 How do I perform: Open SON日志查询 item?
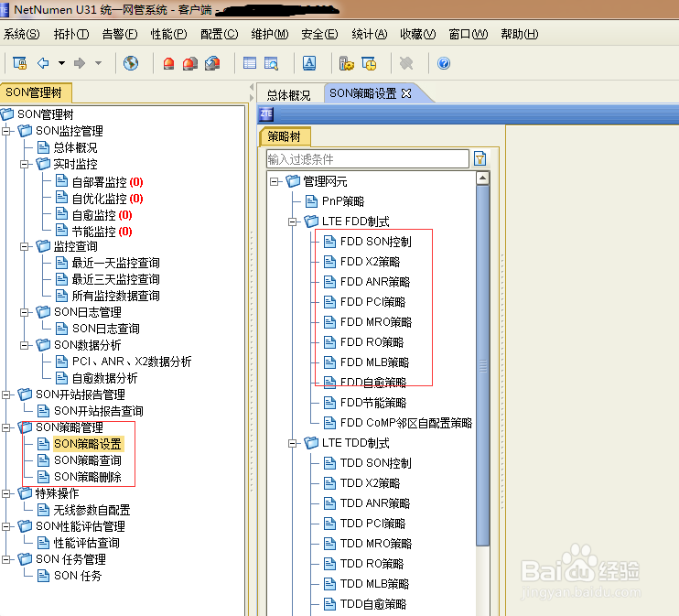point(97,329)
